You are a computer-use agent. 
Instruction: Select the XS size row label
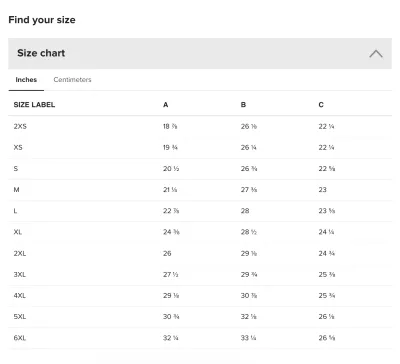pos(18,147)
